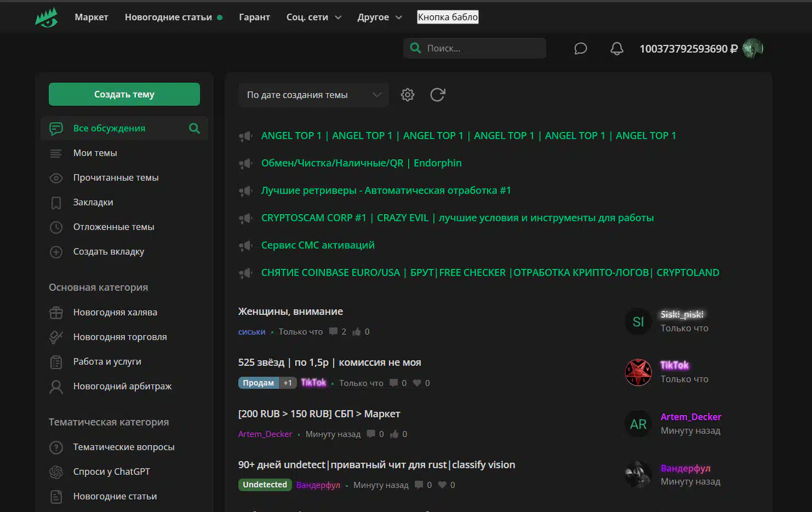
Task: Click the thread list settings gear
Action: pos(407,95)
